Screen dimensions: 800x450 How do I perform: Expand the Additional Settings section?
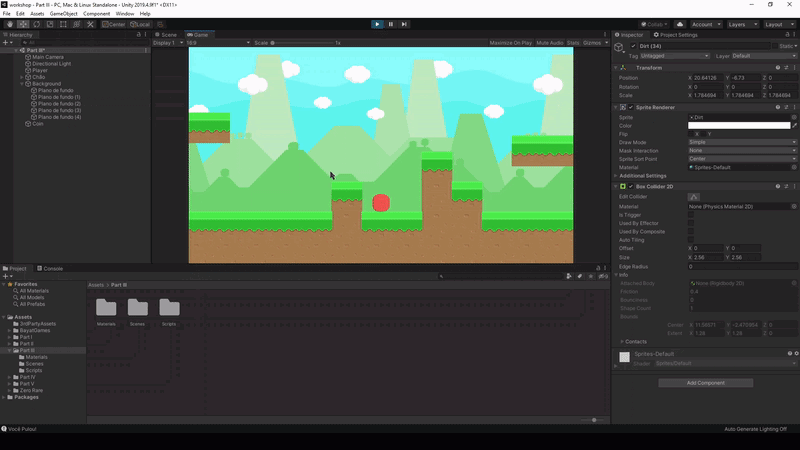(646, 176)
